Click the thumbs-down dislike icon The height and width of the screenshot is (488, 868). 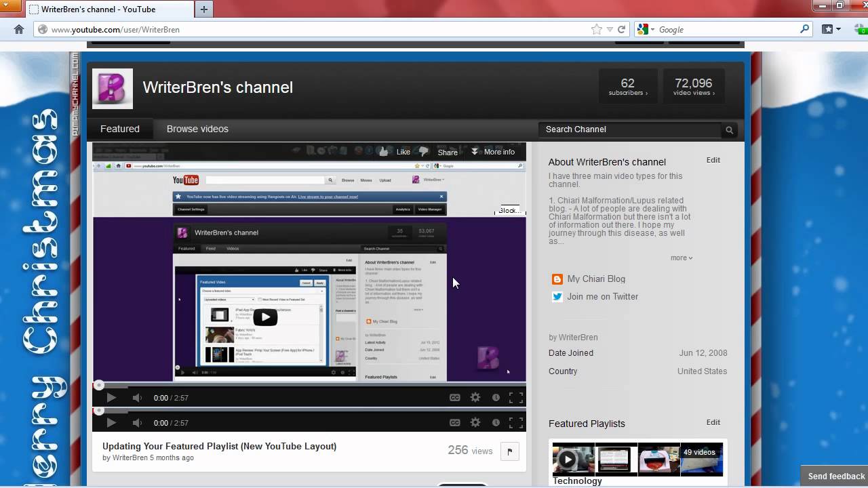click(424, 152)
